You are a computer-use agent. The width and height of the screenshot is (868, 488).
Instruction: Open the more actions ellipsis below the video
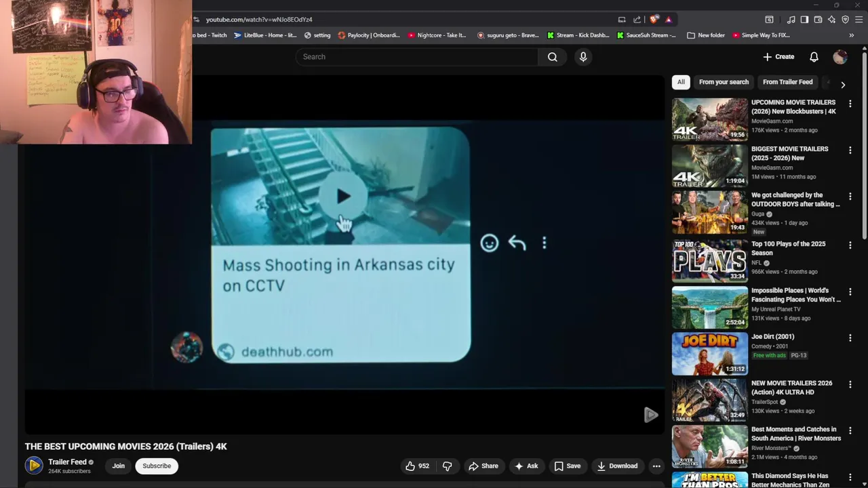(x=656, y=466)
